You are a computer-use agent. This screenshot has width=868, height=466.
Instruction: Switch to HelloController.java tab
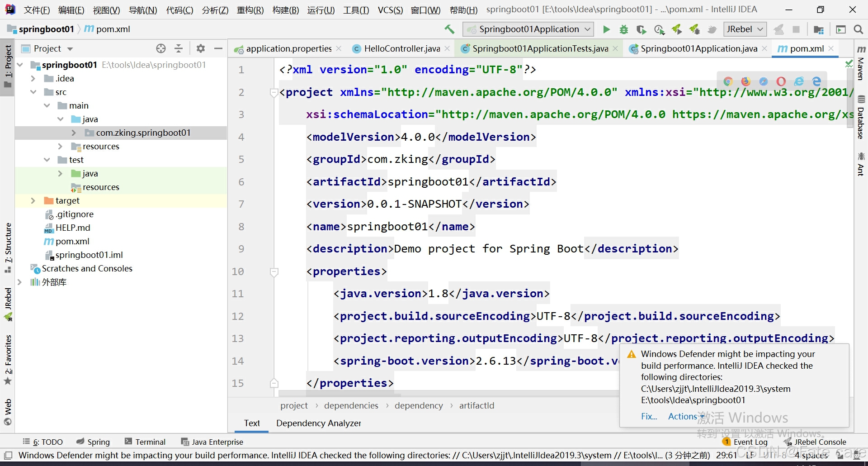point(402,48)
